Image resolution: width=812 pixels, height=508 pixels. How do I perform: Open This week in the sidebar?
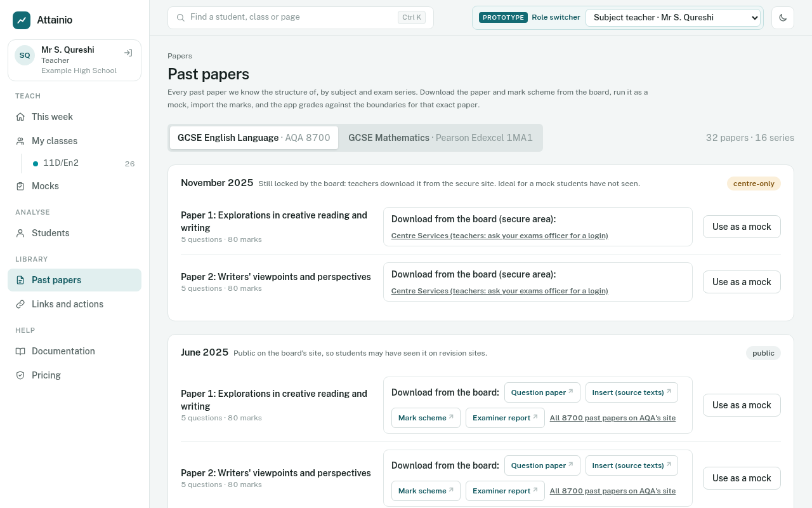coord(74,117)
